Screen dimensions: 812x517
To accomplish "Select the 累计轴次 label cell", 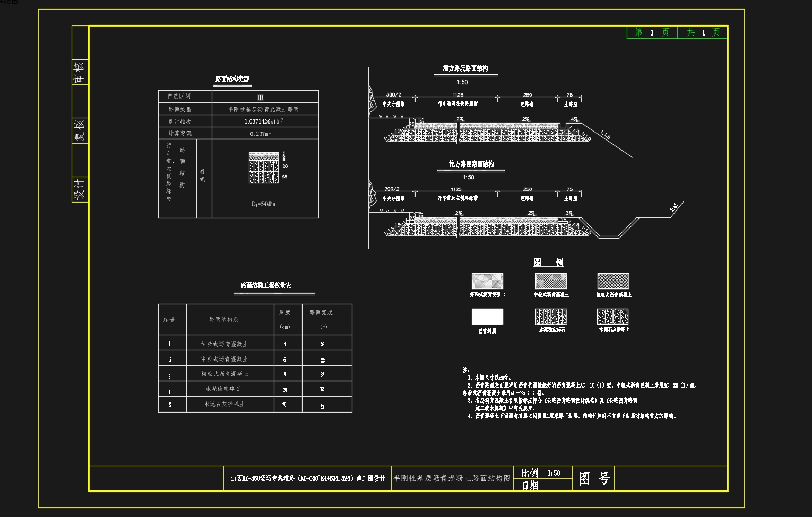I will tap(185, 121).
